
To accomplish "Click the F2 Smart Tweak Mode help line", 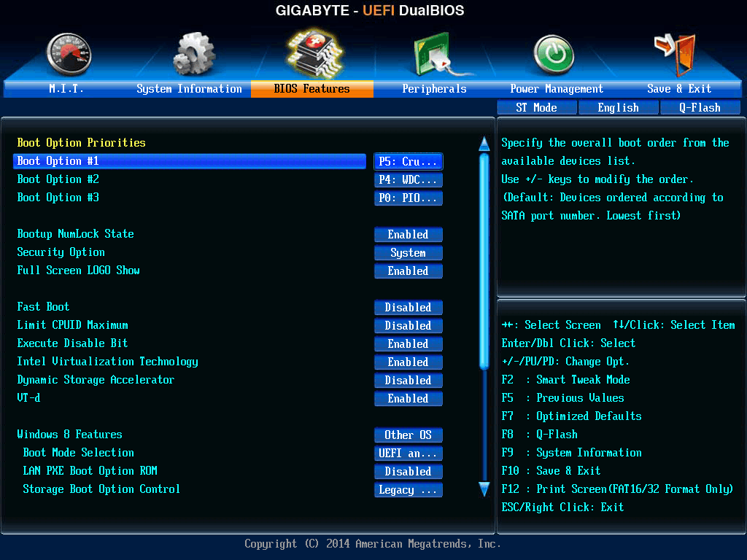I will (565, 379).
